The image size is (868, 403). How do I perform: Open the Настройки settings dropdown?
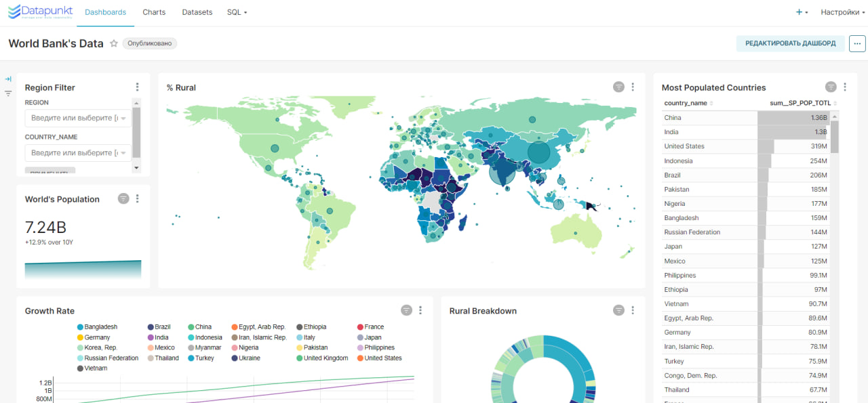(843, 12)
